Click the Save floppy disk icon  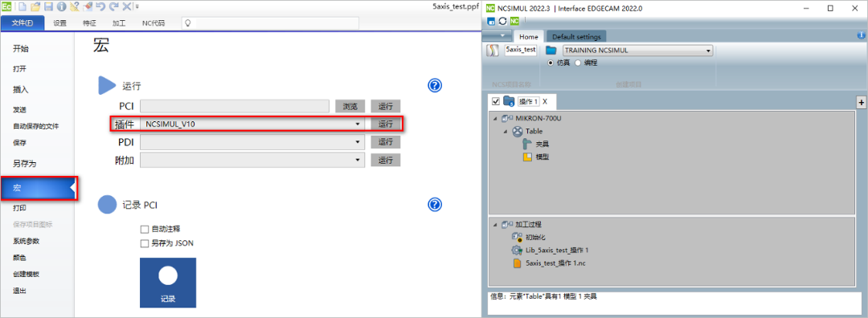click(48, 6)
